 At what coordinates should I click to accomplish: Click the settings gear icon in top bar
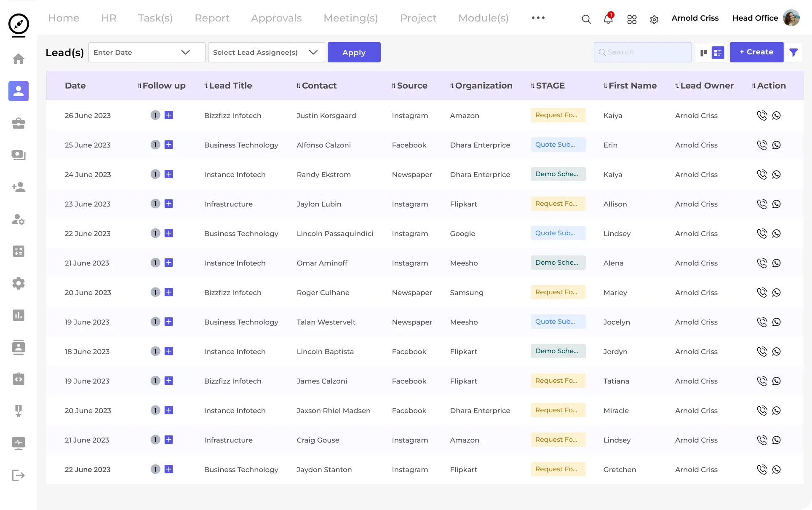click(654, 19)
